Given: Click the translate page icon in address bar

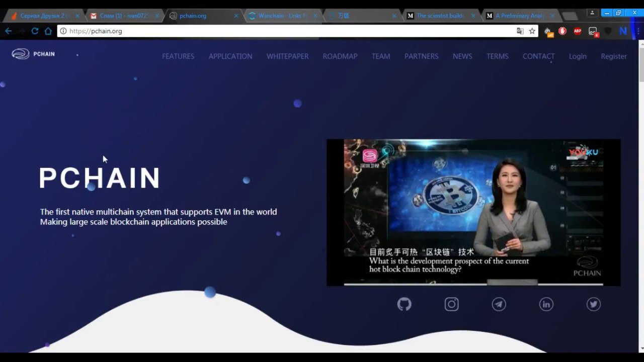Looking at the screenshot, I should (520, 31).
